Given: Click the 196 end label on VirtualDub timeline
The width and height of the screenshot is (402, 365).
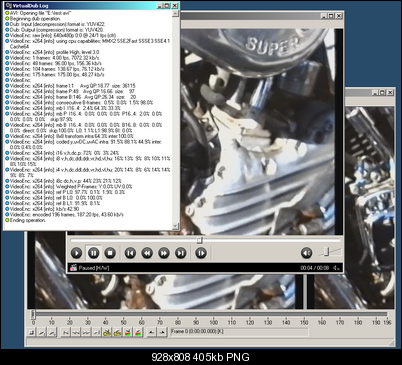Looking at the screenshot, I should tap(387, 322).
